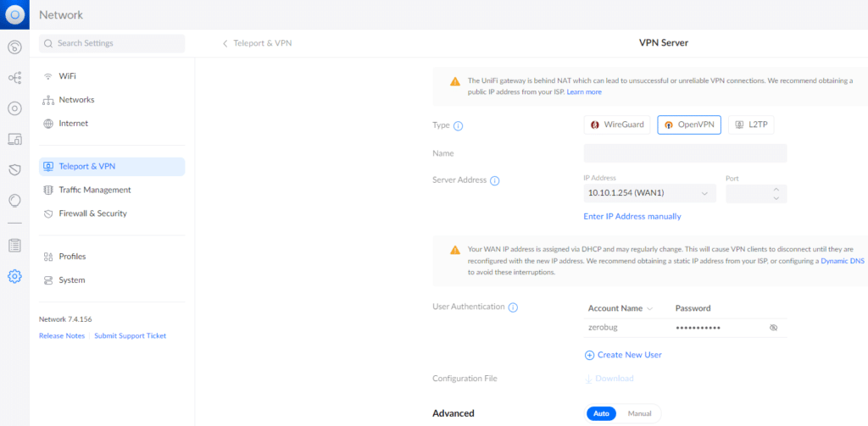
Task: Open the Client Devices icon
Action: coord(14,139)
